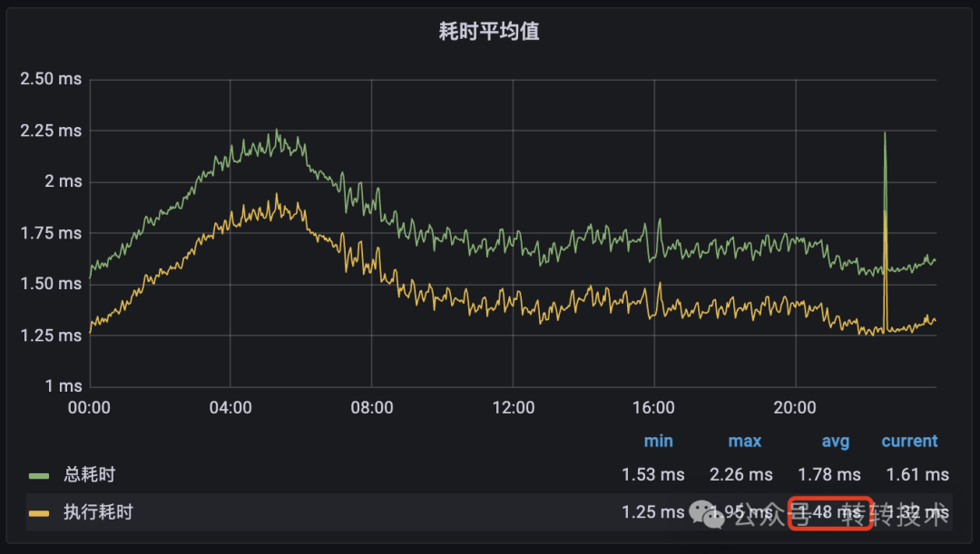Click the green line's spike after 20:00
Image resolution: width=980 pixels, height=554 pixels.
pos(885,133)
